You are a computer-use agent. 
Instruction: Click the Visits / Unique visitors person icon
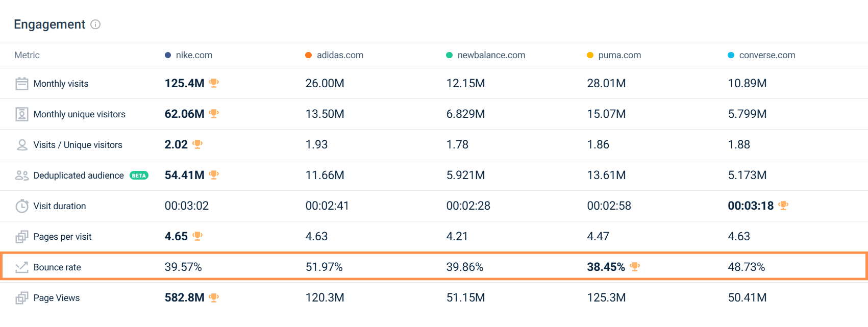pyautogui.click(x=22, y=145)
